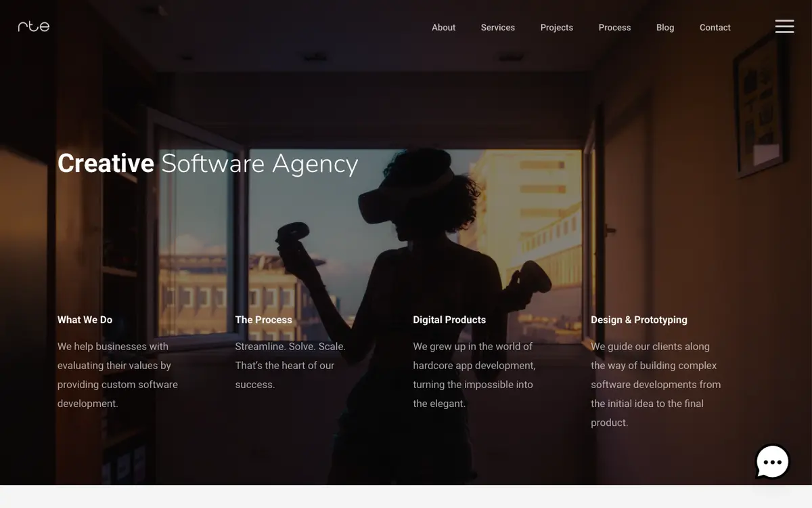Go to the About page
This screenshot has width=812, height=508.
tap(444, 28)
